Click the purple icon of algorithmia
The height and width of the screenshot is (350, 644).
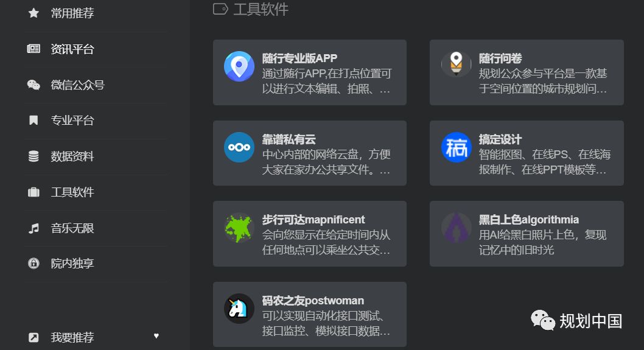click(x=456, y=228)
